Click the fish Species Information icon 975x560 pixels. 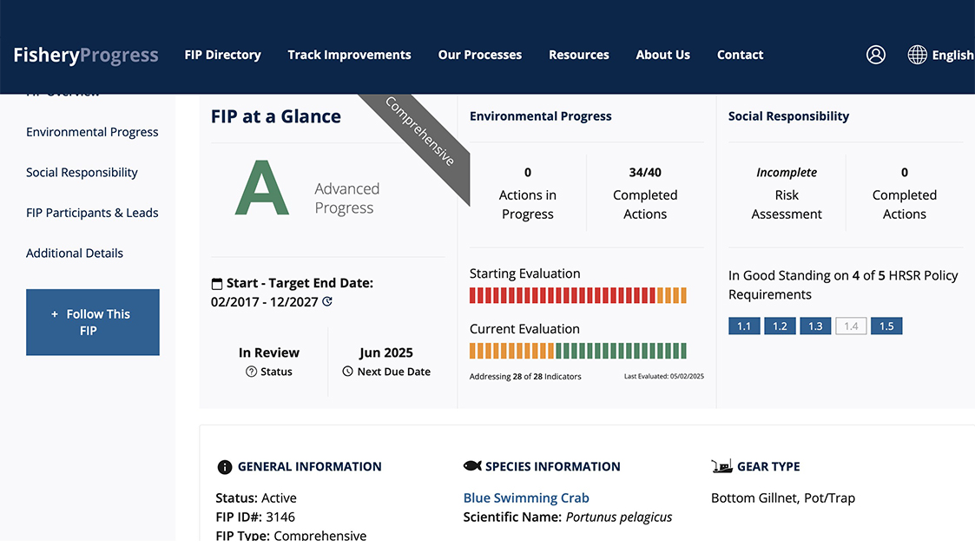tap(472, 466)
